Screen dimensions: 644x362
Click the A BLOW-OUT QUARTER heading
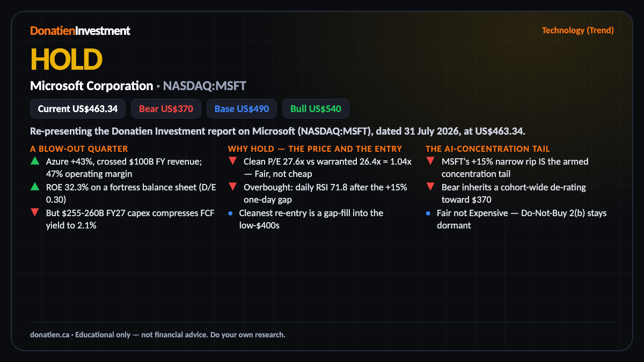pyautogui.click(x=79, y=149)
